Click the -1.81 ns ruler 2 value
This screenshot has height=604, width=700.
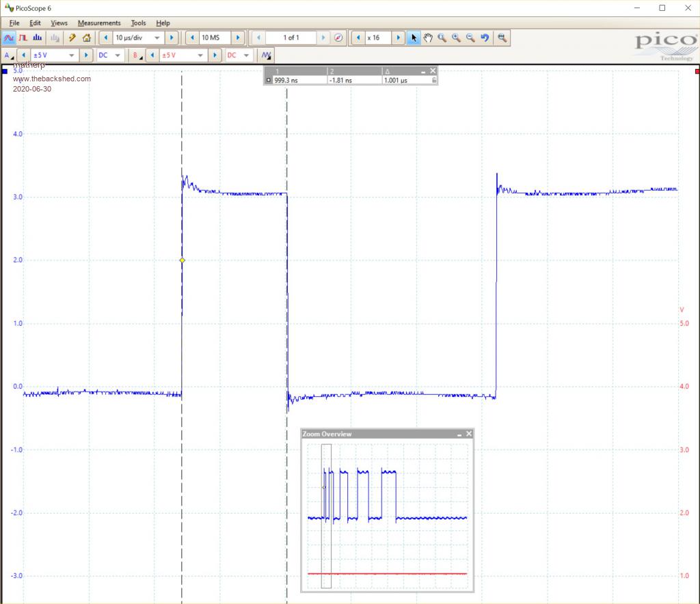point(340,81)
